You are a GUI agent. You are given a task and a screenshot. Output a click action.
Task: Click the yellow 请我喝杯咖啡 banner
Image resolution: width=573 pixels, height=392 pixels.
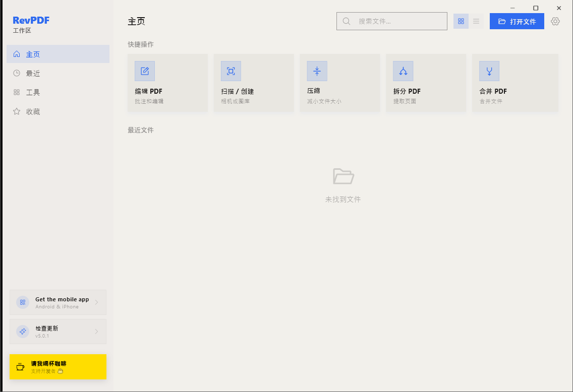coord(58,367)
